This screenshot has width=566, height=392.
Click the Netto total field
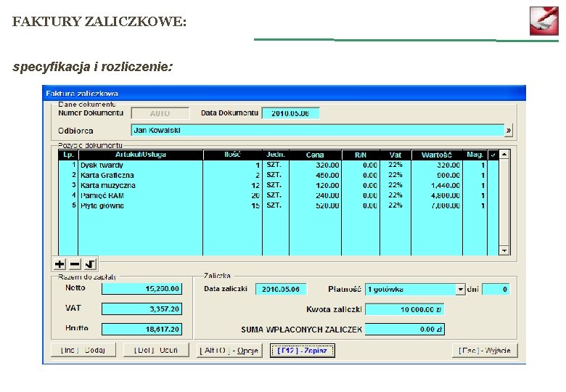[x=141, y=289]
